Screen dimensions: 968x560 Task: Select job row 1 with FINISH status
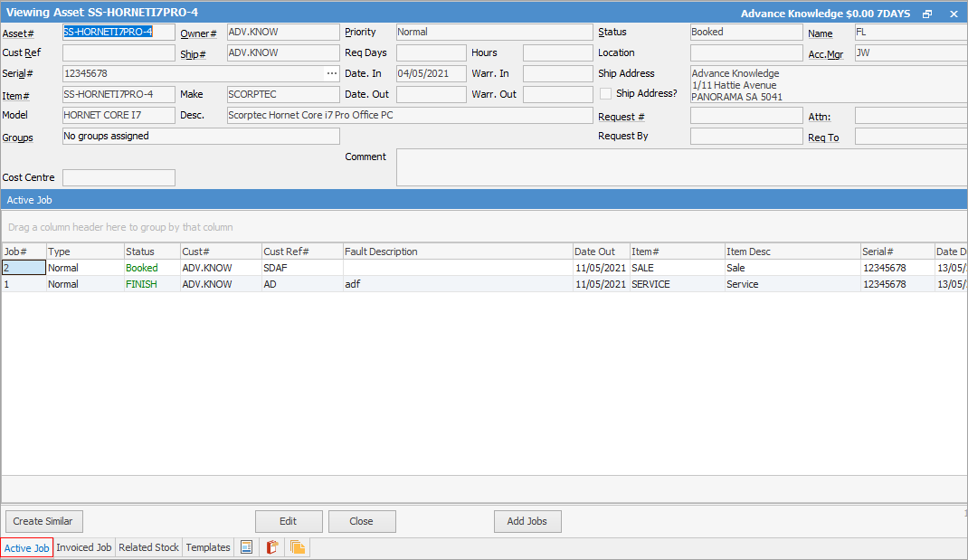coord(271,284)
